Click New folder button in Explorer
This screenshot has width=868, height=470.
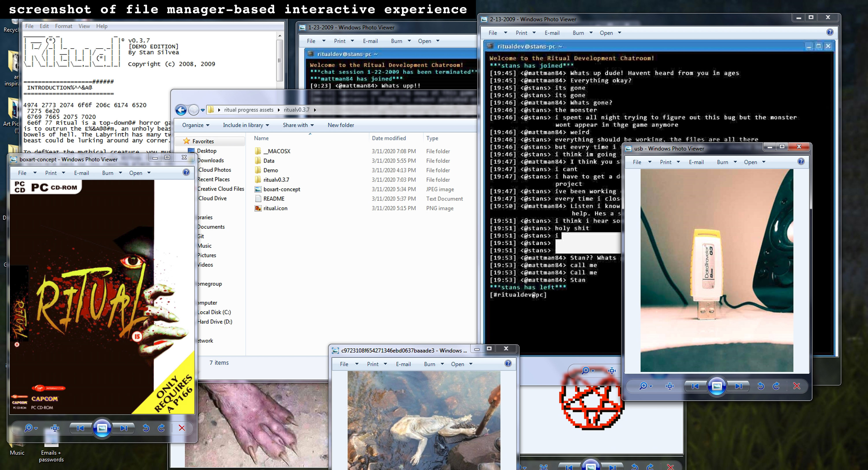pos(341,125)
